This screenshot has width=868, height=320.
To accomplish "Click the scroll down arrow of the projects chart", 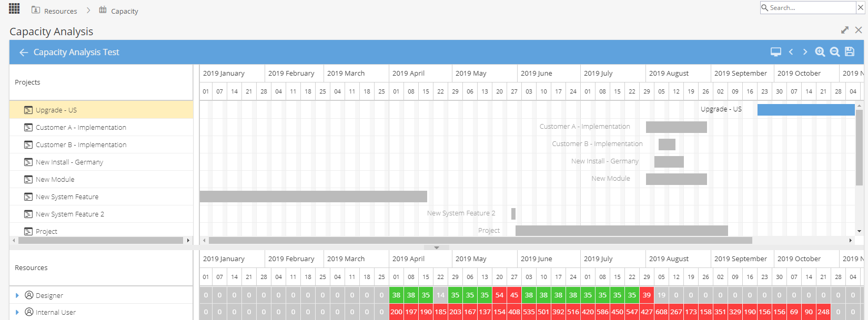I will (x=859, y=231).
